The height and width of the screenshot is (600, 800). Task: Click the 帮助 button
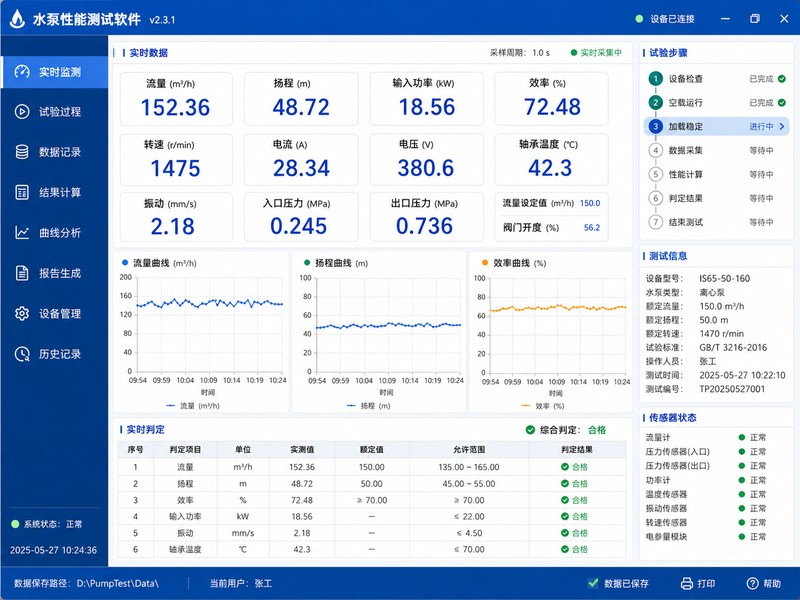(764, 583)
